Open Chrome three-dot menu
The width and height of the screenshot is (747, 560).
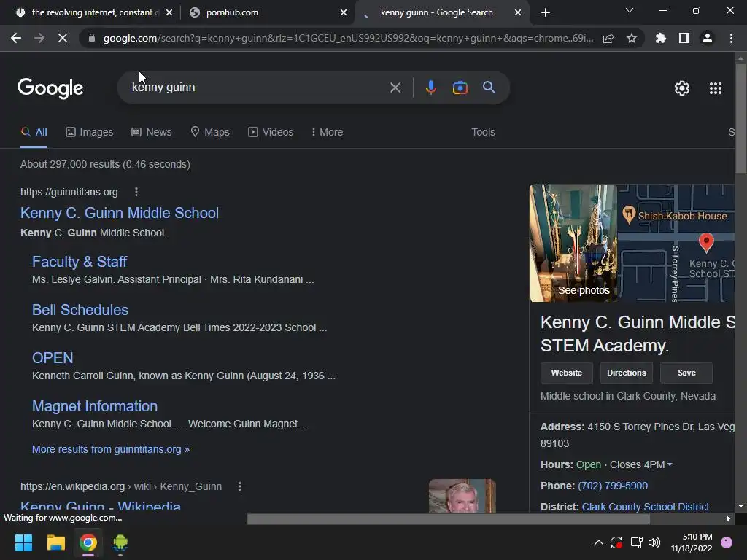click(731, 38)
